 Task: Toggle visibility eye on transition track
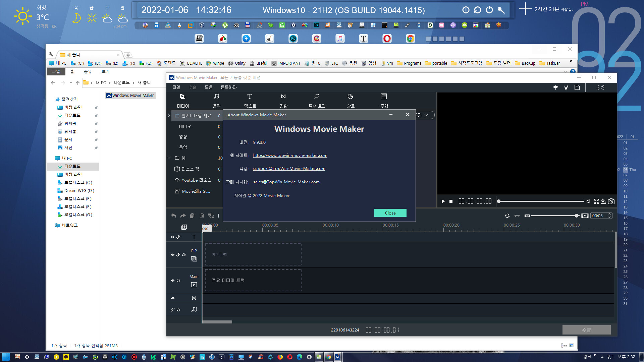point(173,298)
